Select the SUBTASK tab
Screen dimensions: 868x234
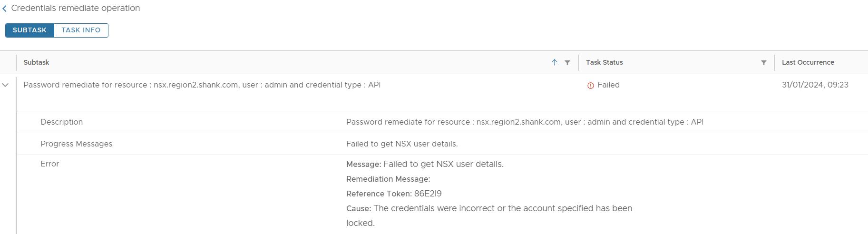[29, 30]
